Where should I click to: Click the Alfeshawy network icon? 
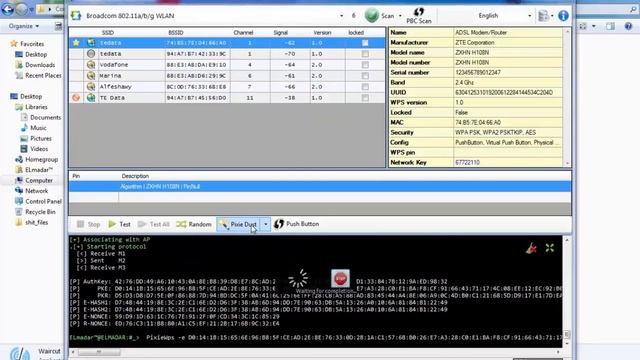(91, 87)
